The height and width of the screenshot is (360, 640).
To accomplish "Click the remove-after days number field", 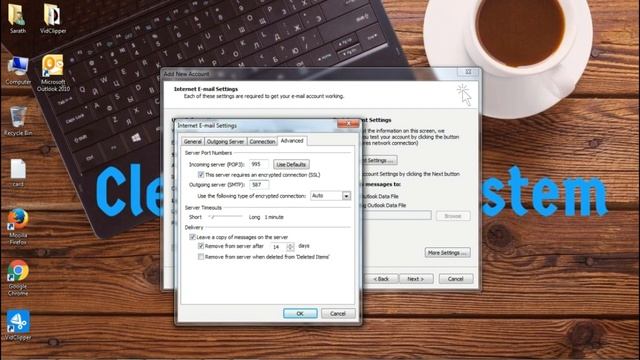I will [279, 247].
